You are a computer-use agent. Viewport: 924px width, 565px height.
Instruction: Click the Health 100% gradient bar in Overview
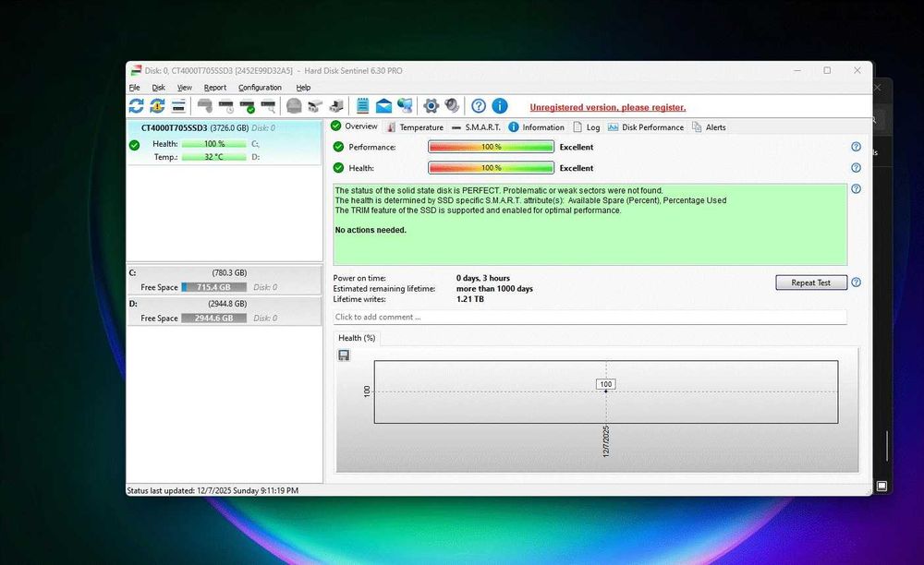tap(491, 168)
